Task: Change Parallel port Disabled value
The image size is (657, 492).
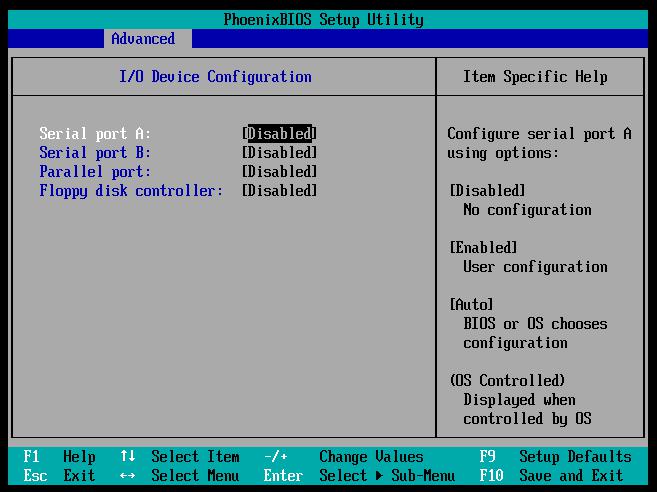Action: tap(279, 172)
